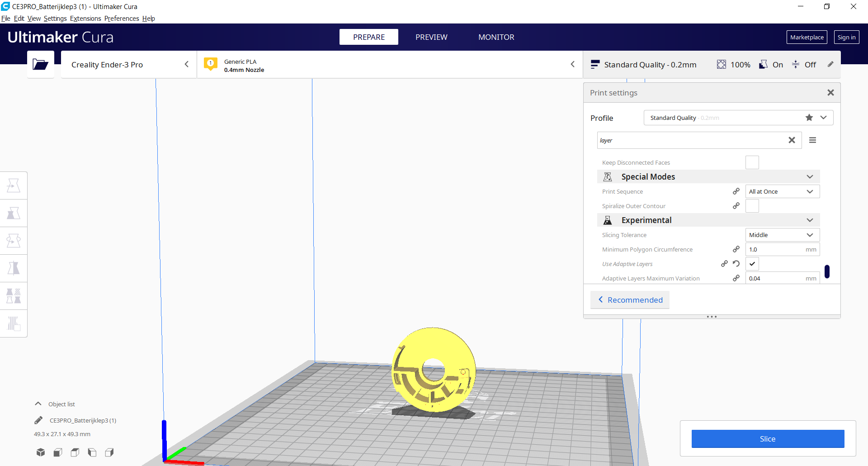Image resolution: width=868 pixels, height=466 pixels.
Task: Switch to the PREVIEW stage
Action: [431, 37]
